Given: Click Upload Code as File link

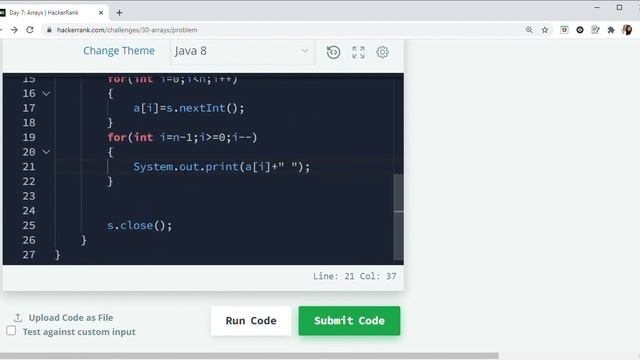Looking at the screenshot, I should [71, 318].
